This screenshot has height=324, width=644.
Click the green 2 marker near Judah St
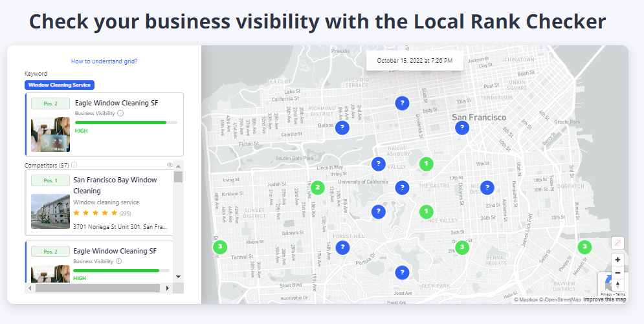tap(317, 188)
